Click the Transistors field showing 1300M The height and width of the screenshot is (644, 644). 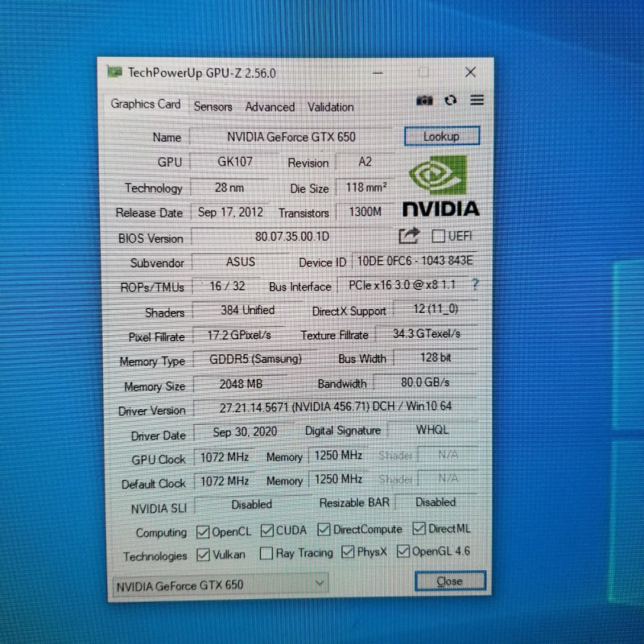click(x=365, y=212)
